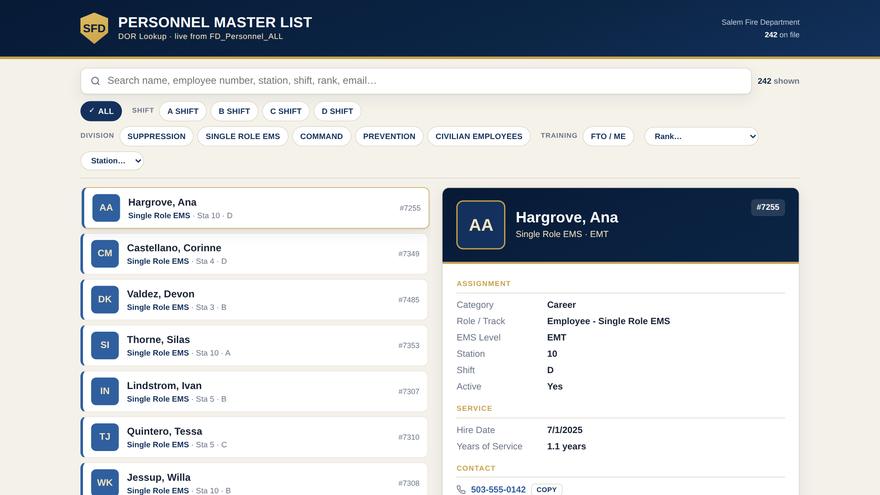
Task: Click the Years of Service value 1.1 years
Action: point(566,446)
